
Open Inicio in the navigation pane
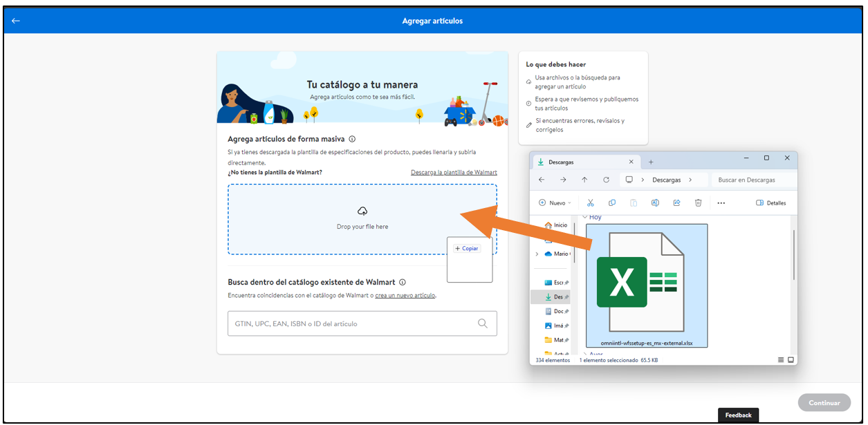pos(556,225)
